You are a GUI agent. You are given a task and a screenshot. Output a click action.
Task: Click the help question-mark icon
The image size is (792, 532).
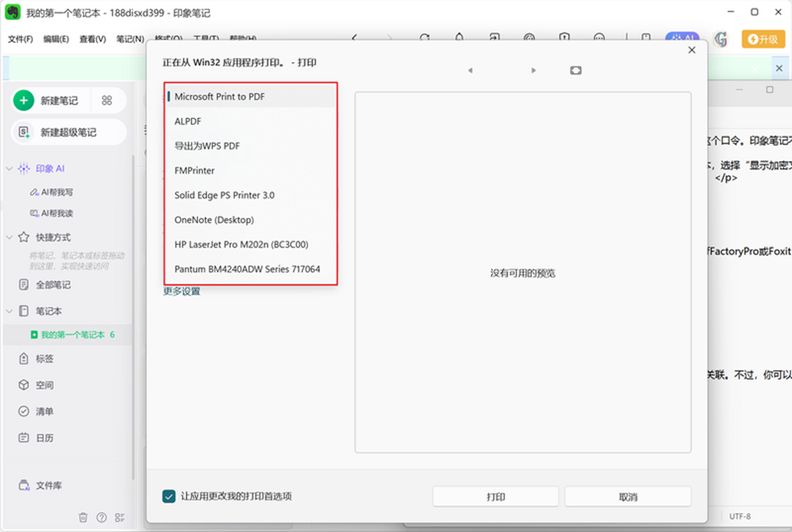point(102,517)
